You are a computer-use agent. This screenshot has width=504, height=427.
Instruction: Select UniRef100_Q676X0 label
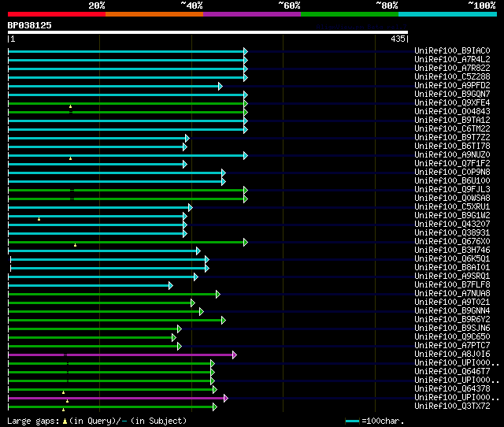coord(452,242)
